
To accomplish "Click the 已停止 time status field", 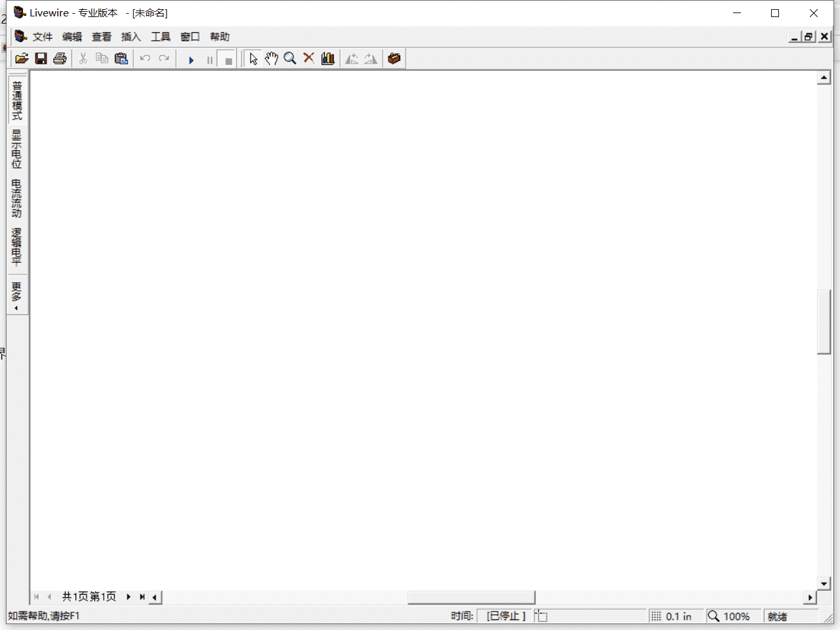I will pyautogui.click(x=506, y=616).
